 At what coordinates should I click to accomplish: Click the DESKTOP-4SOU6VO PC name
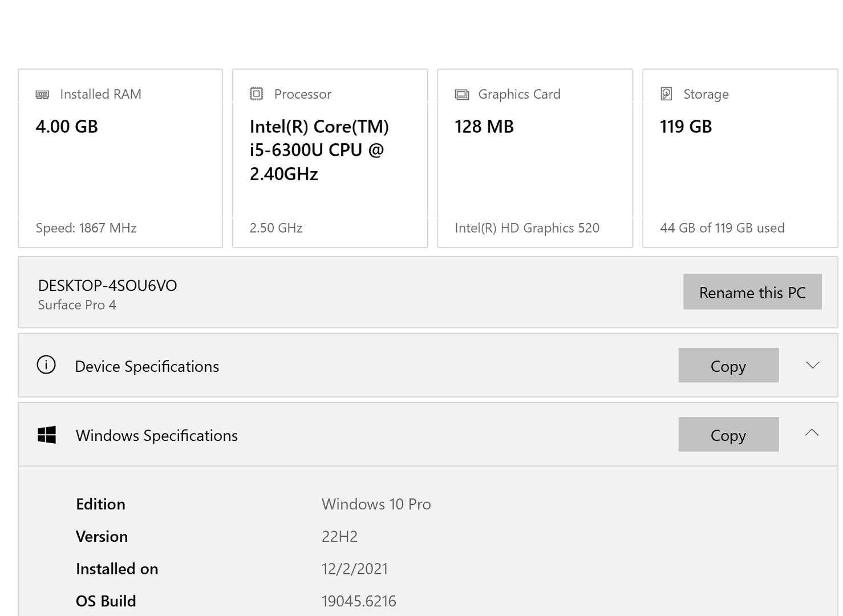(x=107, y=285)
